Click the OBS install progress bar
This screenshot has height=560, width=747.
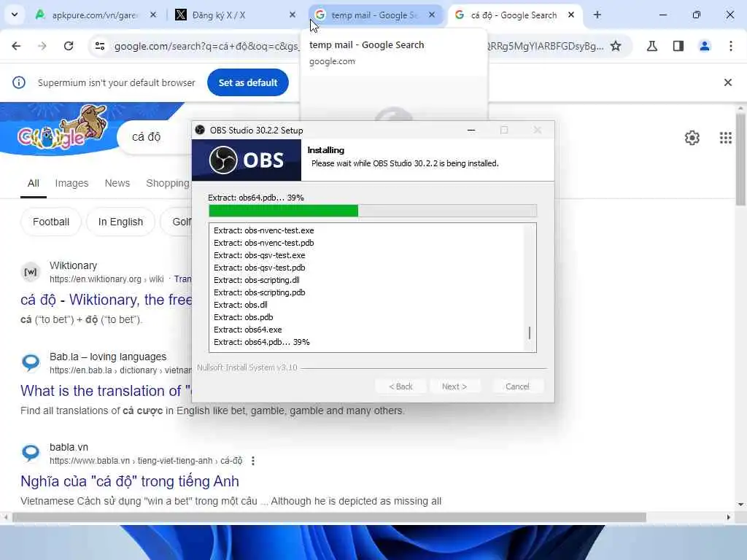click(373, 211)
